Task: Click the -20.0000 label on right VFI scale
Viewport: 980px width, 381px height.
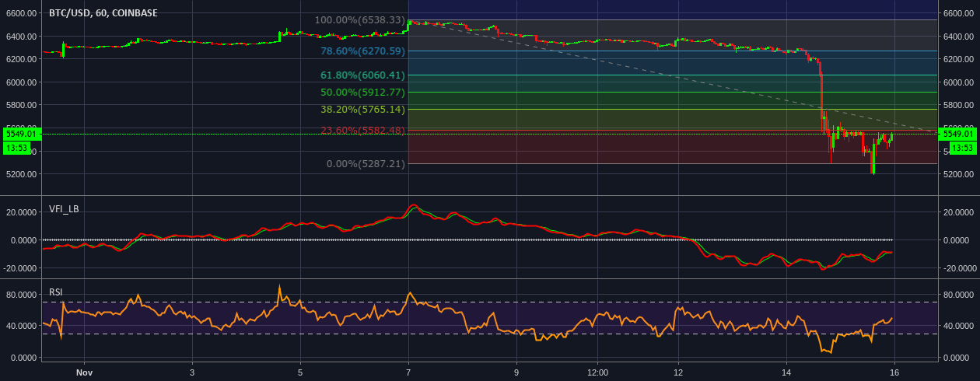Action: pyautogui.click(x=958, y=268)
